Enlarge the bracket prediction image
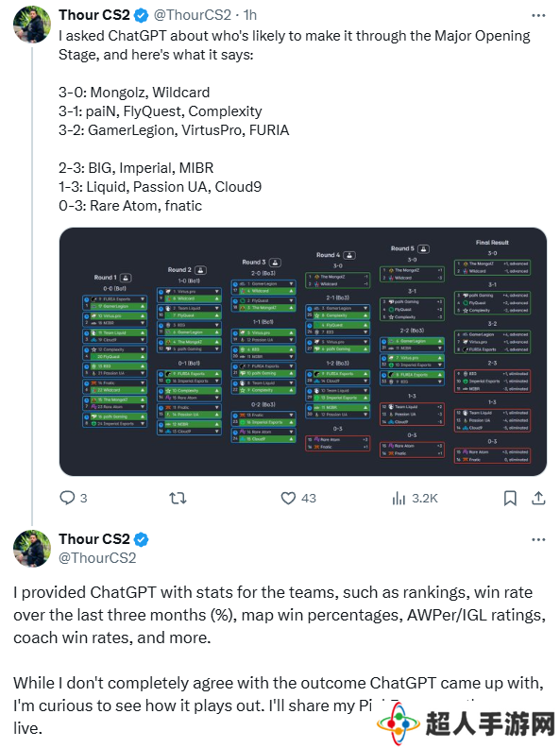This screenshot has width=560, height=748. click(x=303, y=351)
